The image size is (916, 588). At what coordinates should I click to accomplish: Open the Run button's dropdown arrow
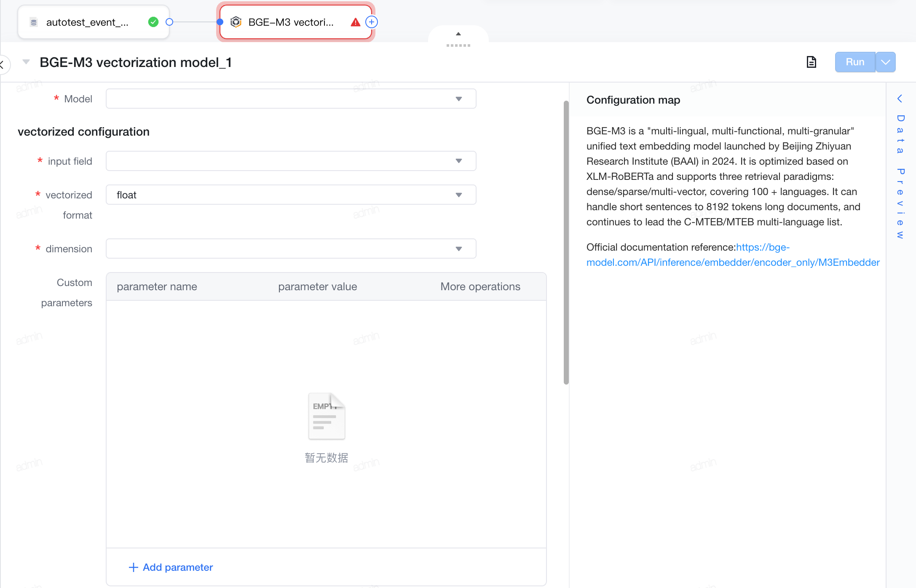[886, 62]
